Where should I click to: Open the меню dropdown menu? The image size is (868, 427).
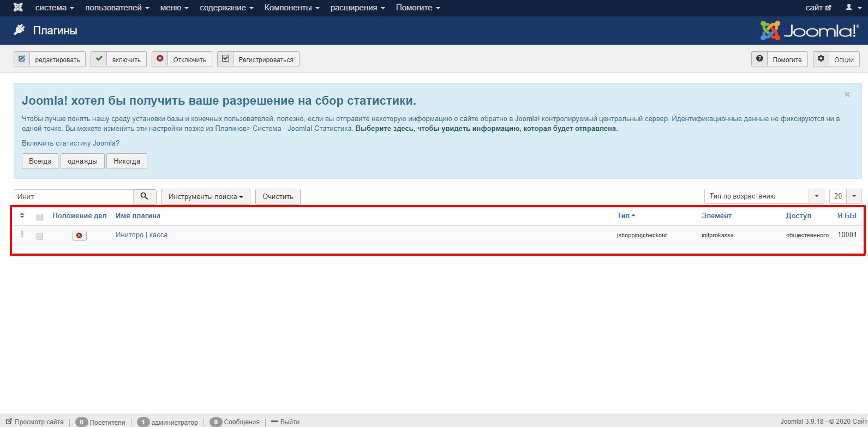(x=174, y=8)
